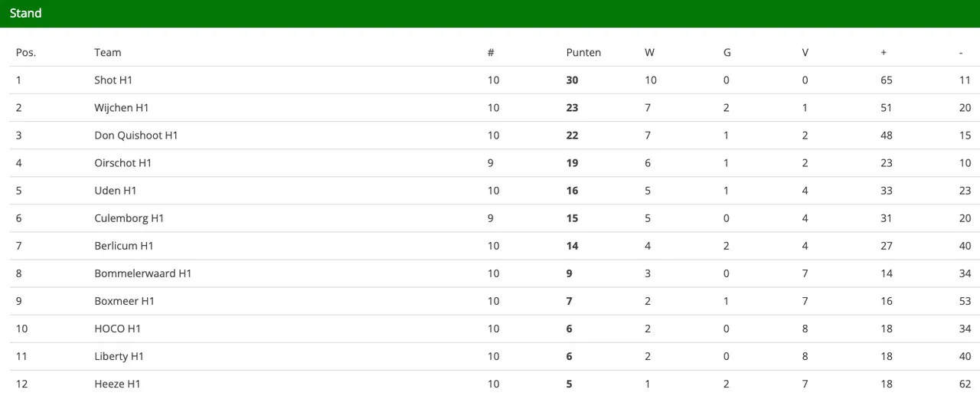Open the Uden H1 row
980x399 pixels.
[x=116, y=191]
